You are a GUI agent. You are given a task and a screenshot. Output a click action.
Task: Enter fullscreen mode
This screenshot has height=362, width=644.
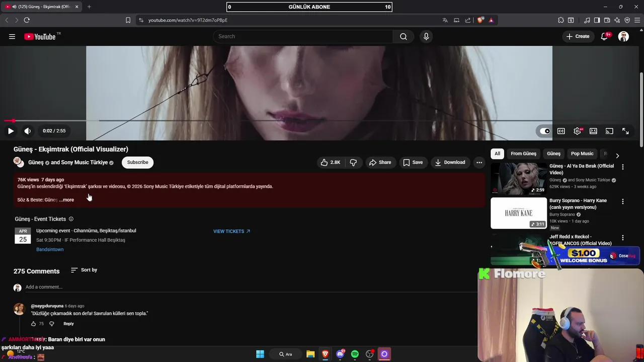[x=625, y=131]
